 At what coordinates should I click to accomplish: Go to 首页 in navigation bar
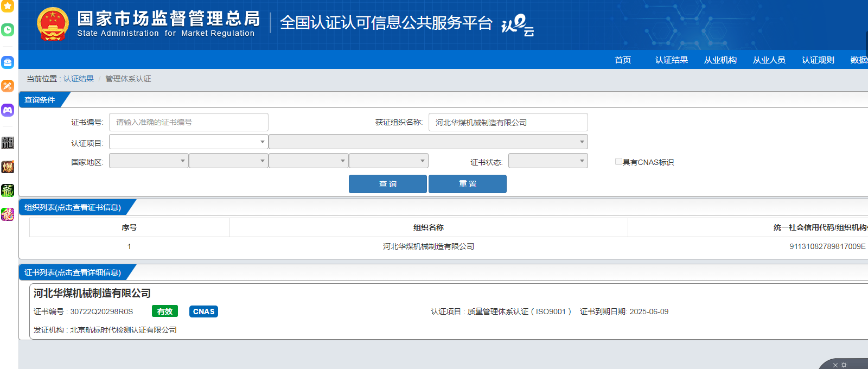point(623,60)
